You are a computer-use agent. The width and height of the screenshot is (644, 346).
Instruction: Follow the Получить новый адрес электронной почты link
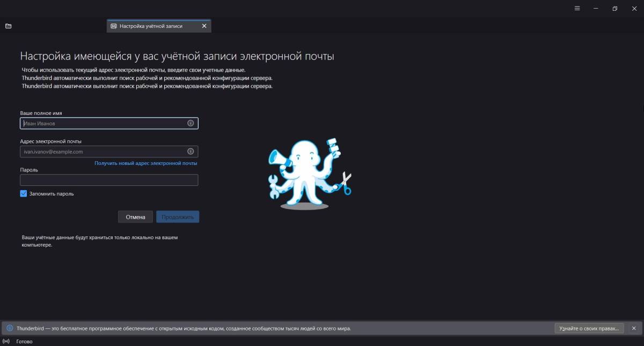(x=146, y=163)
